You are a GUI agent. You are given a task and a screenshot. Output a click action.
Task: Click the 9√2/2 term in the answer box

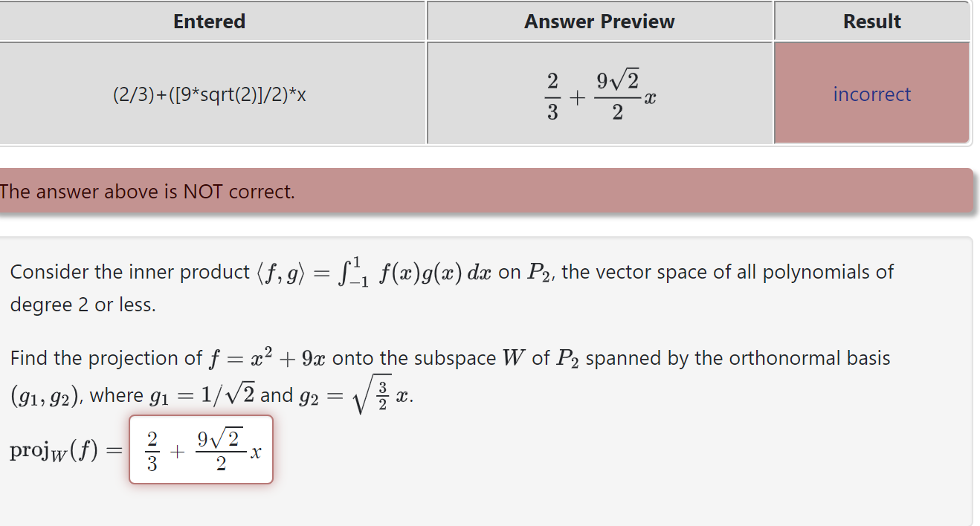click(218, 449)
